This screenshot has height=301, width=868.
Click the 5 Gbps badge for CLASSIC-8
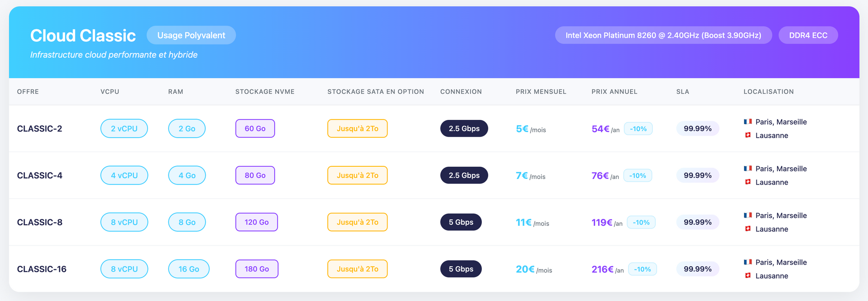[461, 222]
